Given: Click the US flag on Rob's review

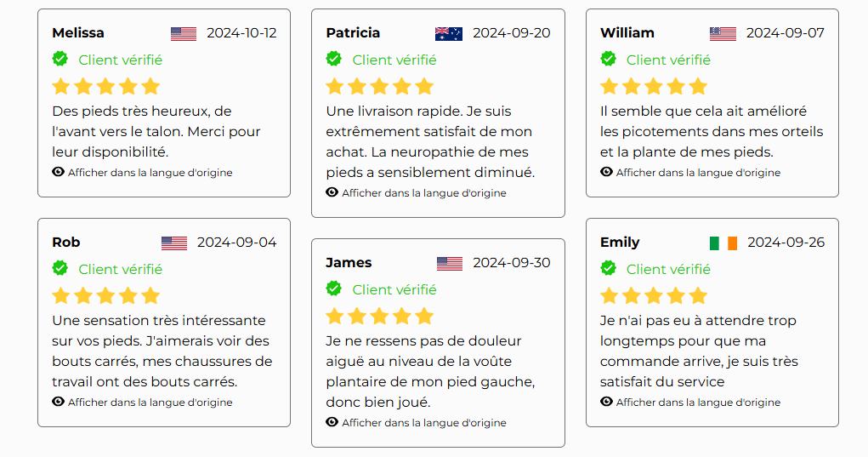Looking at the screenshot, I should [x=174, y=243].
